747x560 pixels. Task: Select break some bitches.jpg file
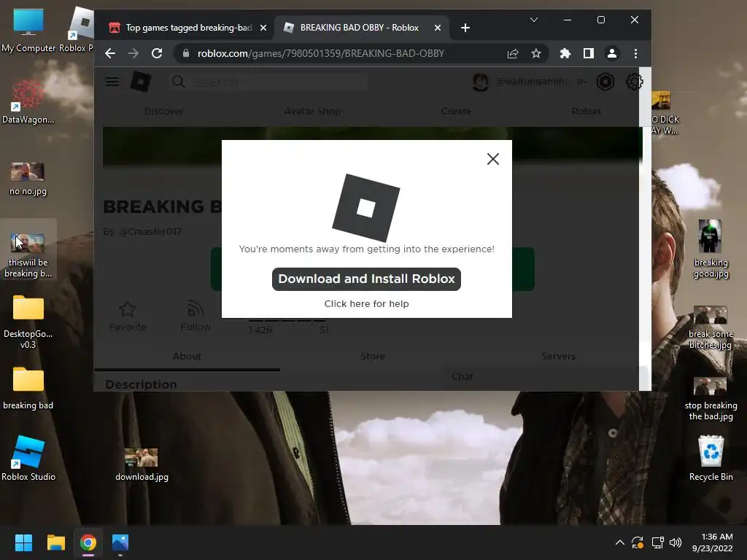pyautogui.click(x=711, y=327)
